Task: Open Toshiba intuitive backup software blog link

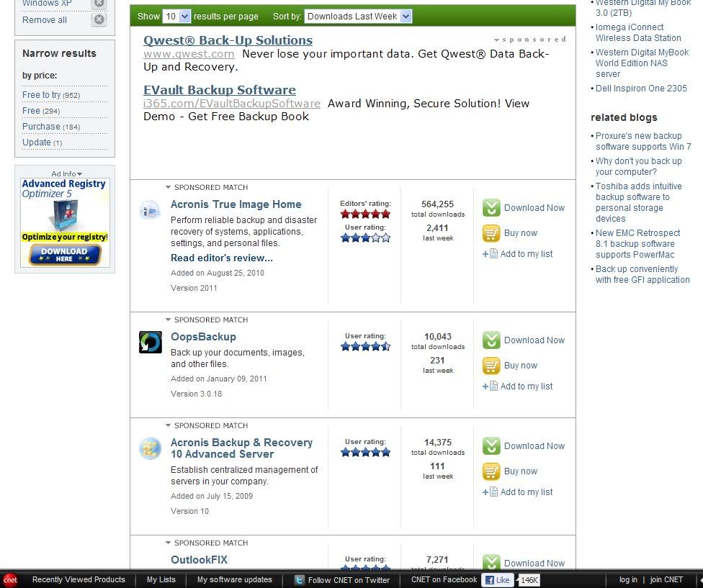Action: click(638, 202)
